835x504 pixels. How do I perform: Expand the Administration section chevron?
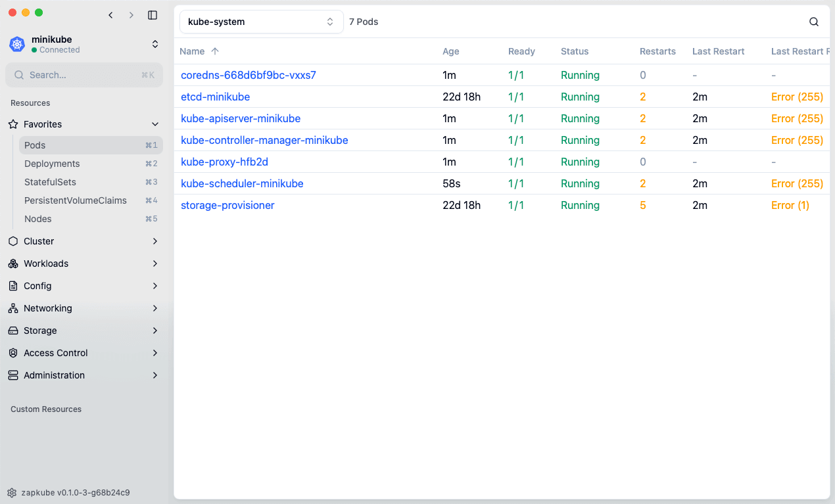tap(155, 375)
